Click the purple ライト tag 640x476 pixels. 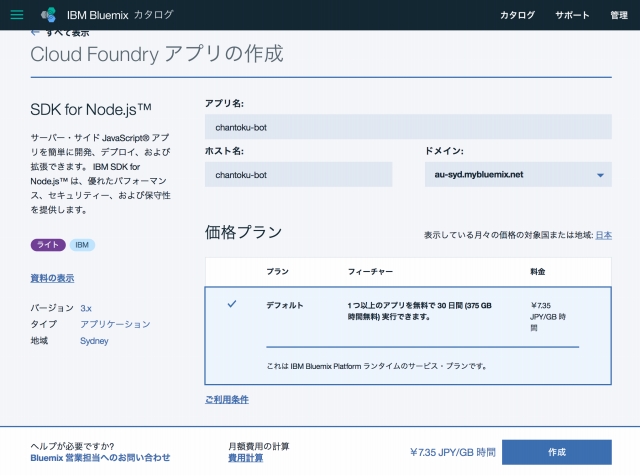tap(48, 245)
